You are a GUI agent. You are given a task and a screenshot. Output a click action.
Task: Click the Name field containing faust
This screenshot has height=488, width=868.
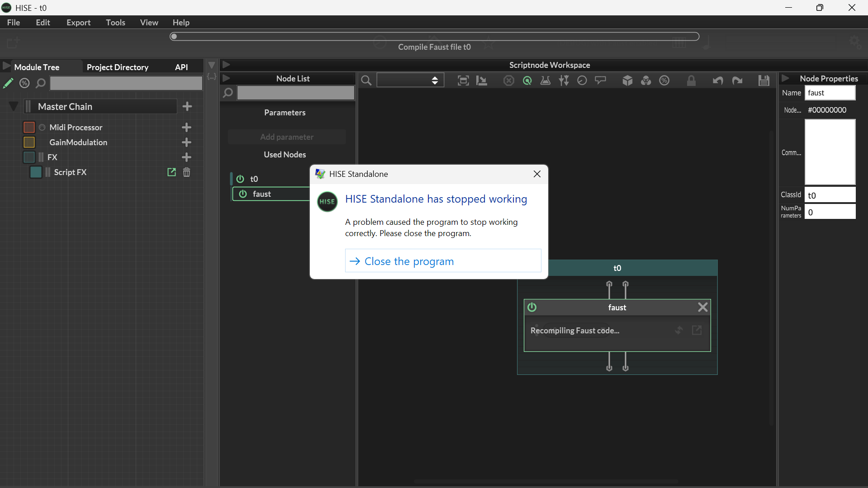[830, 93]
